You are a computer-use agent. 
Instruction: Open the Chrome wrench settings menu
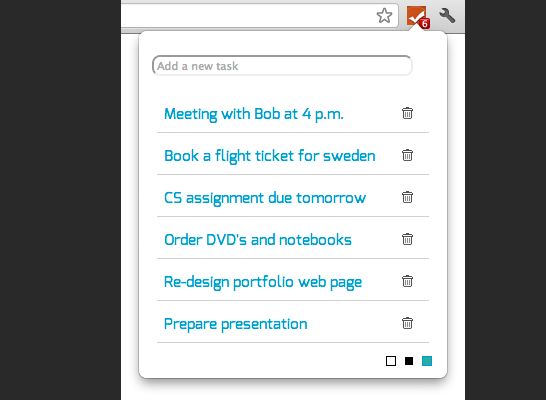[x=447, y=16]
